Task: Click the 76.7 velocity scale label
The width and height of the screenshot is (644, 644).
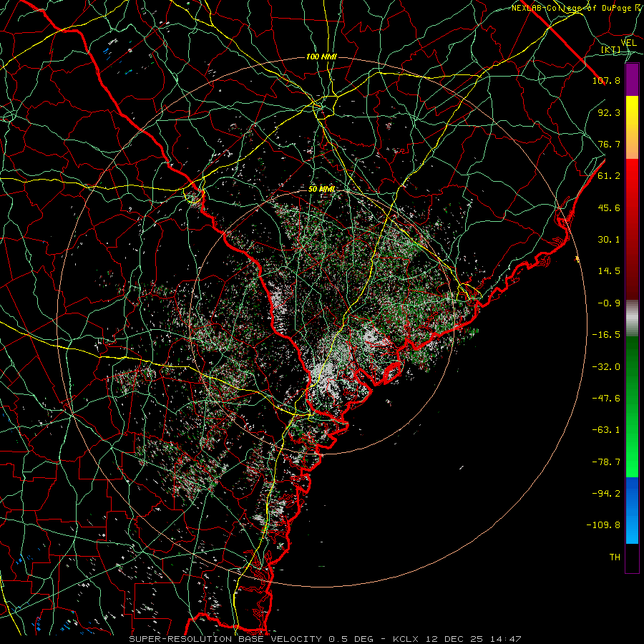Action: pos(609,144)
